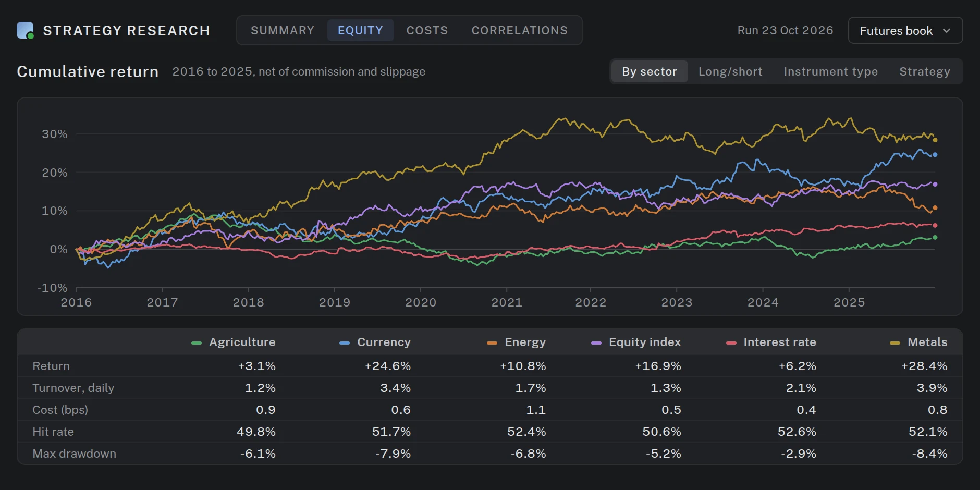Click the Cost (bps) row label
The height and width of the screenshot is (490, 980).
coord(60,410)
